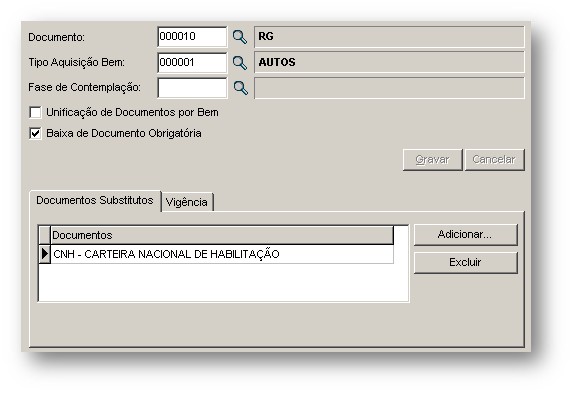The width and height of the screenshot is (573, 394).
Task: Click the Documentos column header
Action: click(222, 235)
